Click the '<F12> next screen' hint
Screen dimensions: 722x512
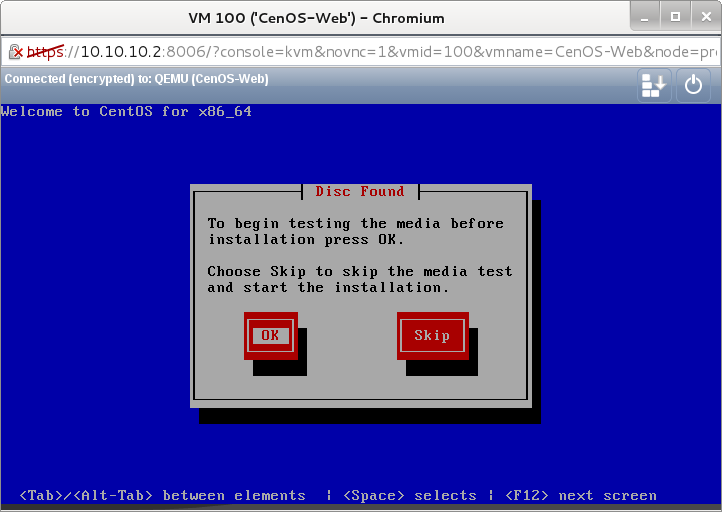click(x=581, y=495)
